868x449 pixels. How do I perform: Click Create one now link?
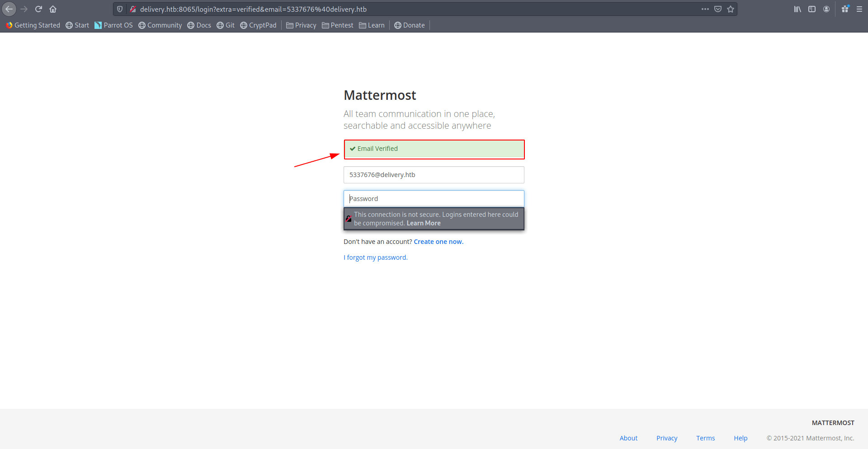[x=439, y=242]
